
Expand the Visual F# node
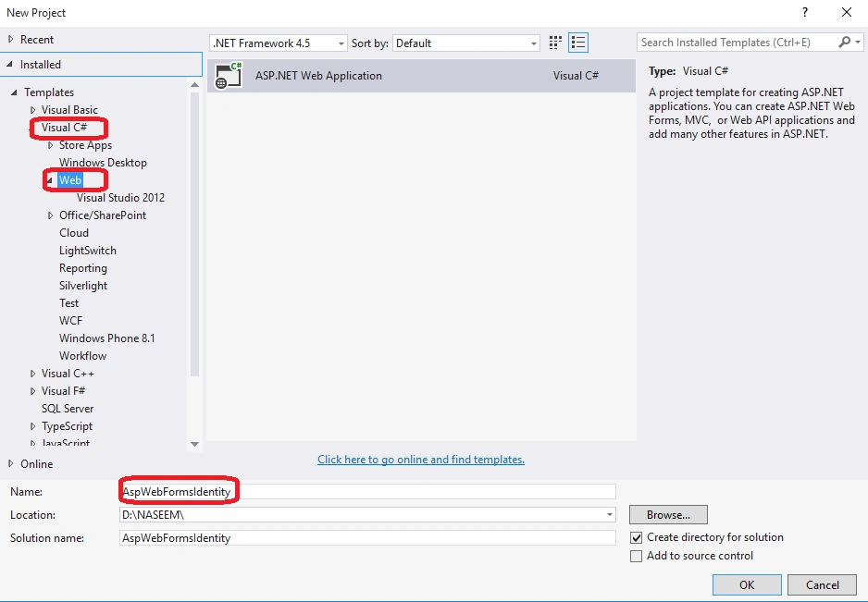click(x=32, y=391)
